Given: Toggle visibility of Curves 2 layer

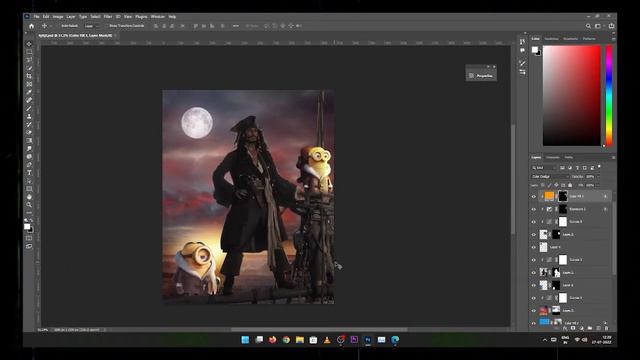Looking at the screenshot, I should (x=533, y=260).
